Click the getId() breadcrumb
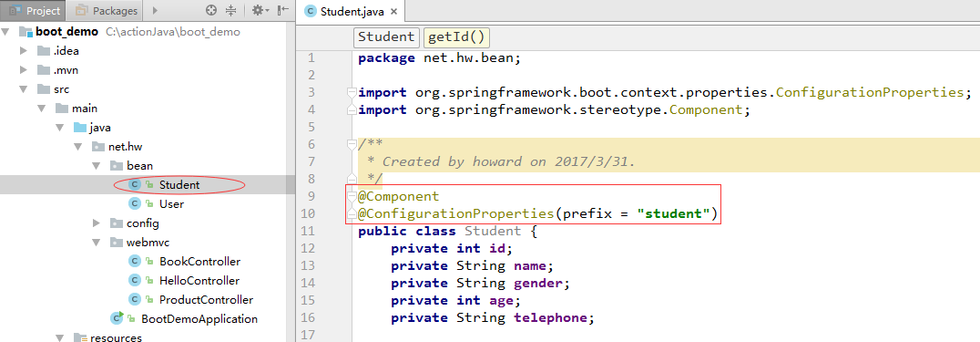The height and width of the screenshot is (342, 980). tap(456, 37)
